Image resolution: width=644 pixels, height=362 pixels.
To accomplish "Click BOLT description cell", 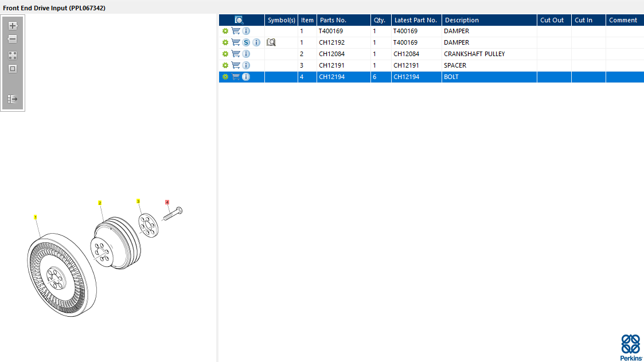I will pos(451,77).
